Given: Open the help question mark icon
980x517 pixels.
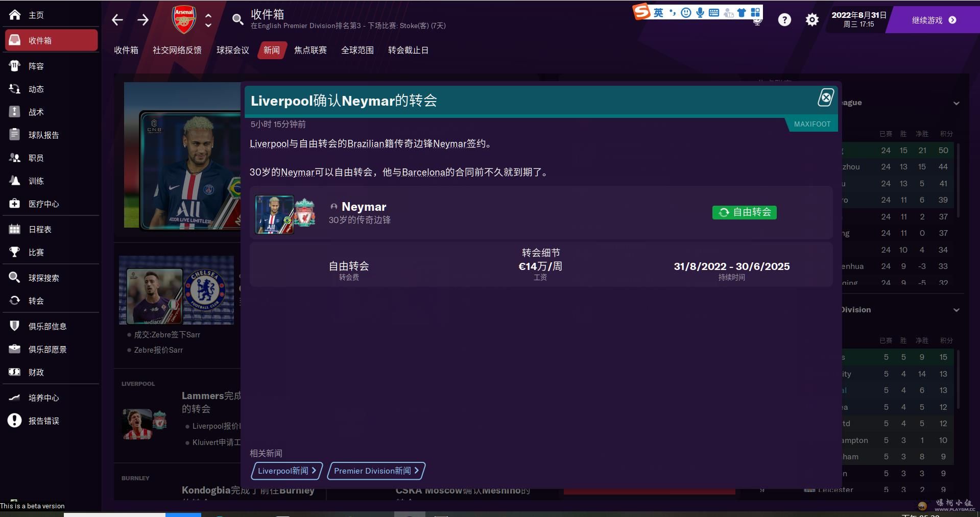Looking at the screenshot, I should [784, 20].
